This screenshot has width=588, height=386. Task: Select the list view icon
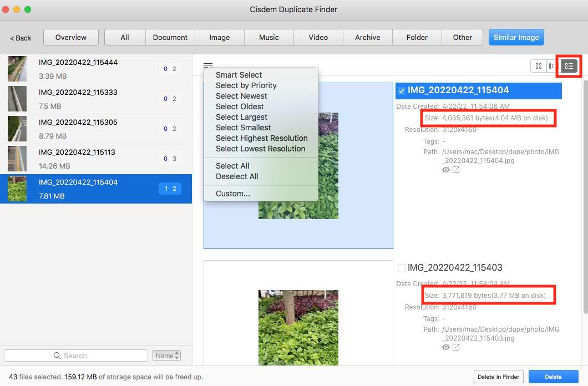click(568, 66)
